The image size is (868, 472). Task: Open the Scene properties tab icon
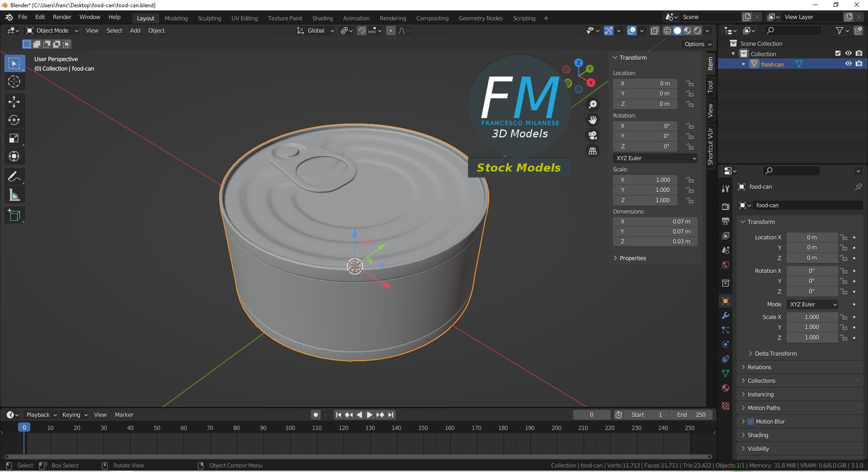(726, 250)
